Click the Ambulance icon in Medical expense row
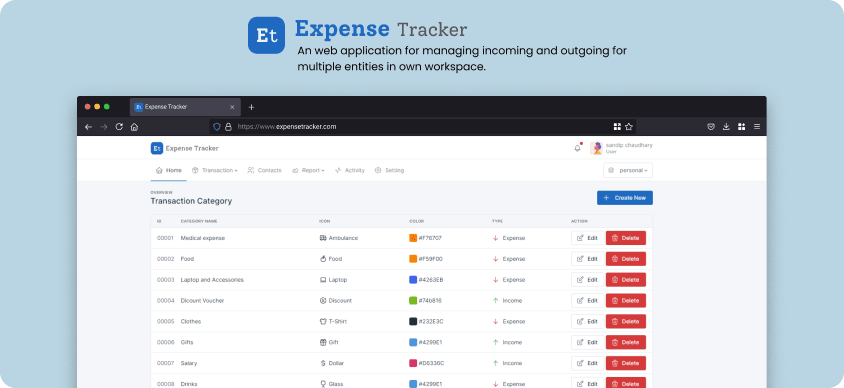Viewport: 844px width, 388px height. point(323,238)
